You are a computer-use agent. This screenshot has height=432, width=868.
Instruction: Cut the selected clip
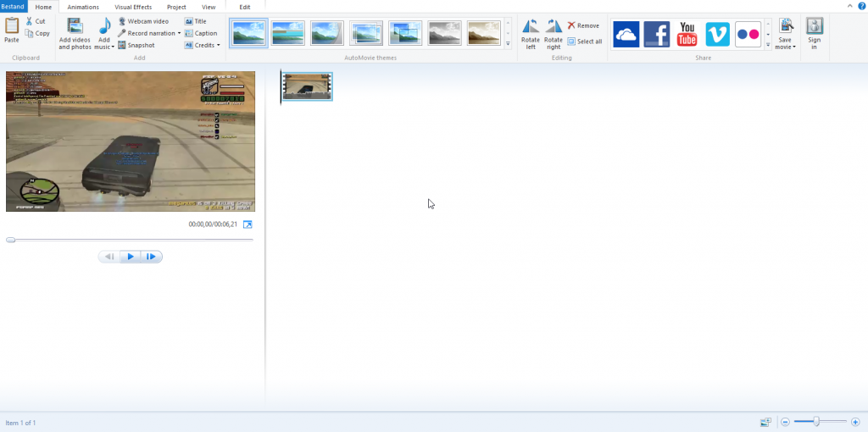point(36,21)
